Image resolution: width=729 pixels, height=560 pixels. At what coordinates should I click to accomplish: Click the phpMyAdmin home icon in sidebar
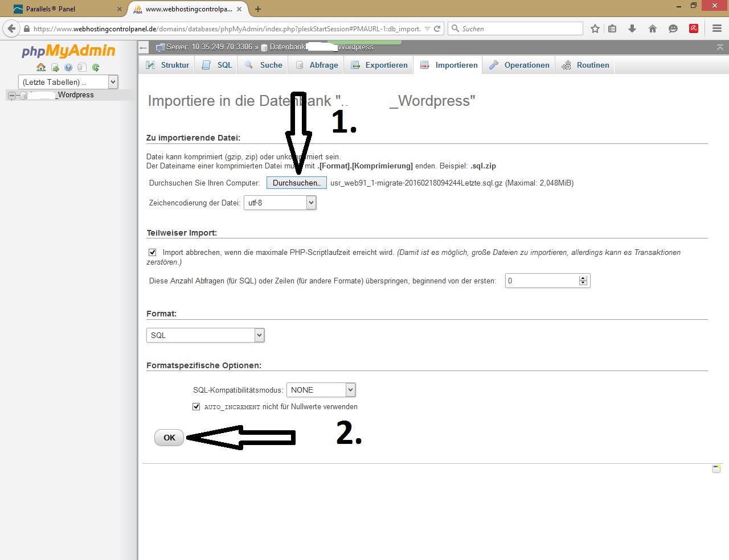coord(41,67)
